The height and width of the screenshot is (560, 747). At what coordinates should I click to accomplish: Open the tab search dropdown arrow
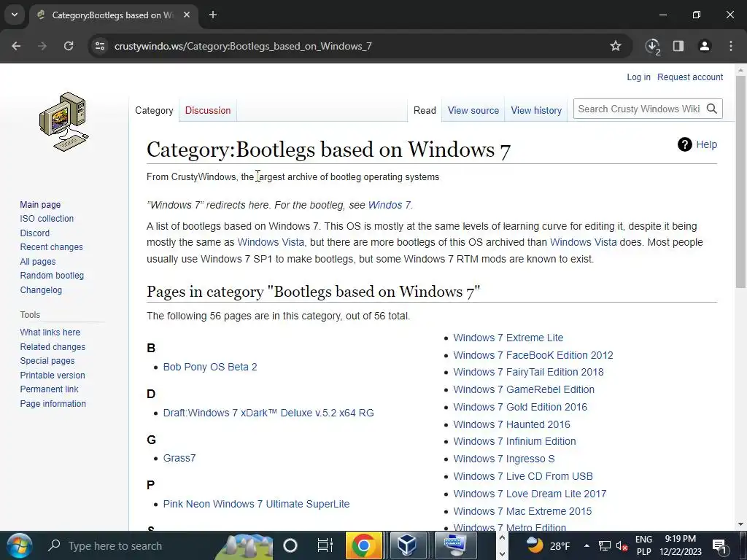click(15, 15)
